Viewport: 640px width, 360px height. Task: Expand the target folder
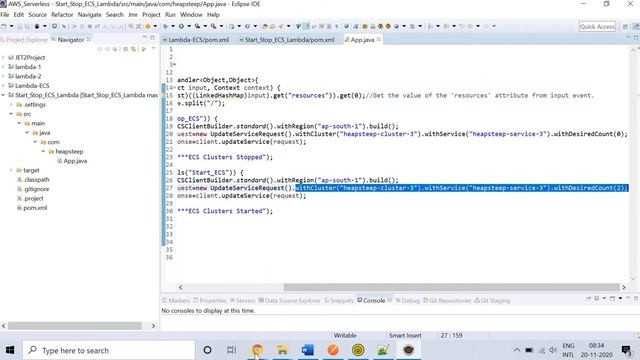click(x=11, y=170)
